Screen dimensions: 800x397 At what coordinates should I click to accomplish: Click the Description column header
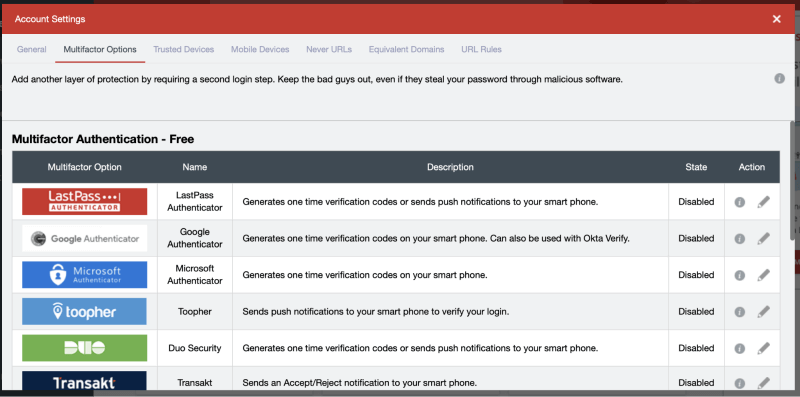click(x=451, y=167)
